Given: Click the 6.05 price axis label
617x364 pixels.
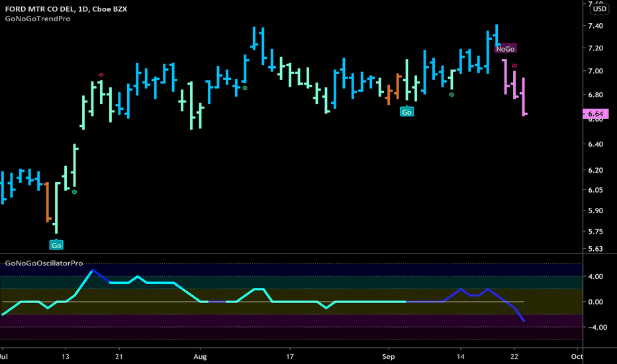Looking at the screenshot, I should click(x=595, y=190).
